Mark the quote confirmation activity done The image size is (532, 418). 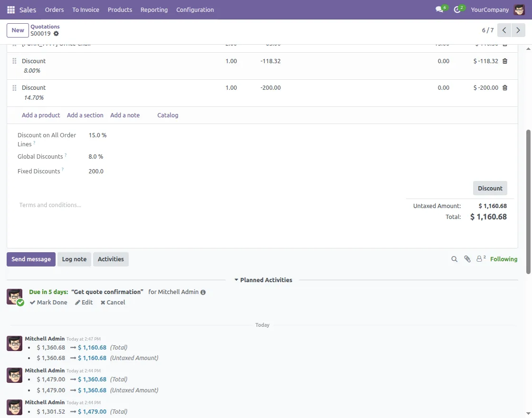[48, 303]
